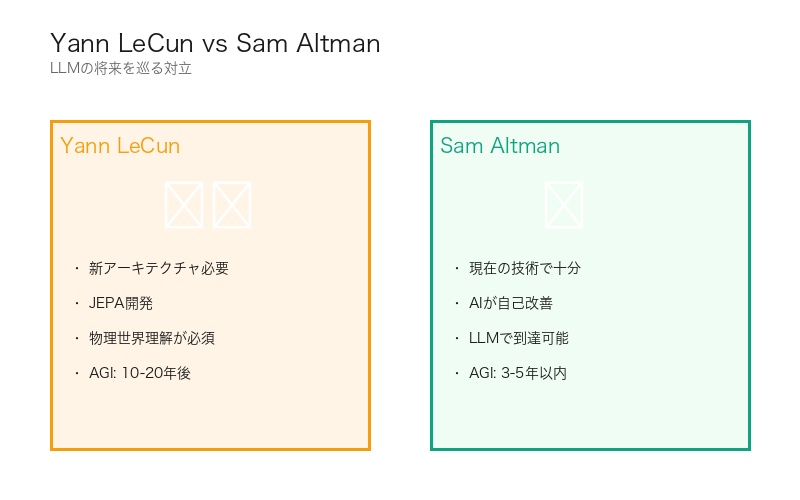Click the green Sam Altman heading
This screenshot has width=800, height=500.
click(500, 146)
